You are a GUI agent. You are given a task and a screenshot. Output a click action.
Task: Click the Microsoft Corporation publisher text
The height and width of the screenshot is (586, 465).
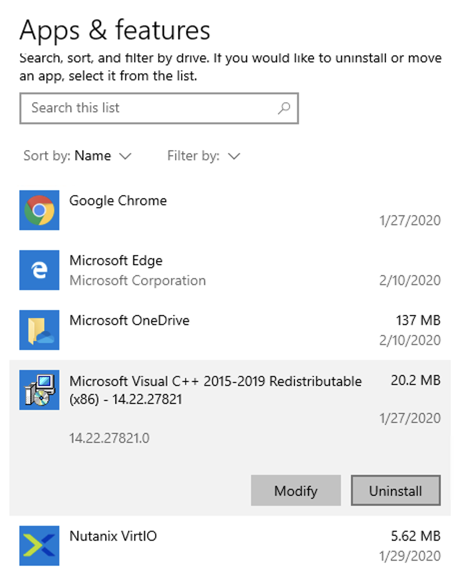coord(138,280)
